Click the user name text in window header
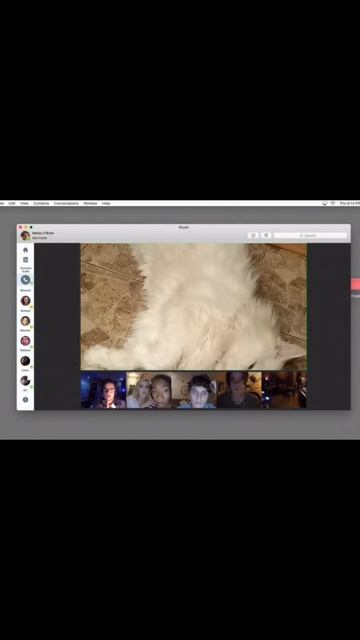This screenshot has width=360, height=640. click(x=43, y=233)
